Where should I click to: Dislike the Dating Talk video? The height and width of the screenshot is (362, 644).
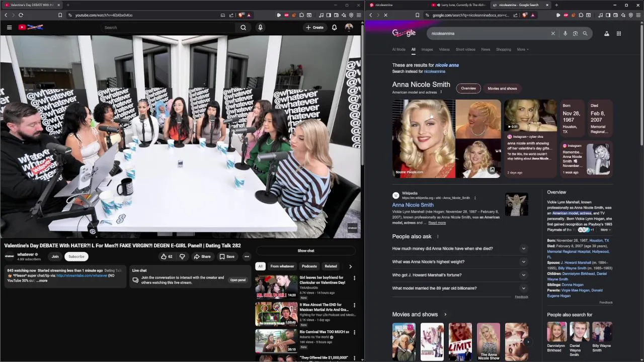182,256
